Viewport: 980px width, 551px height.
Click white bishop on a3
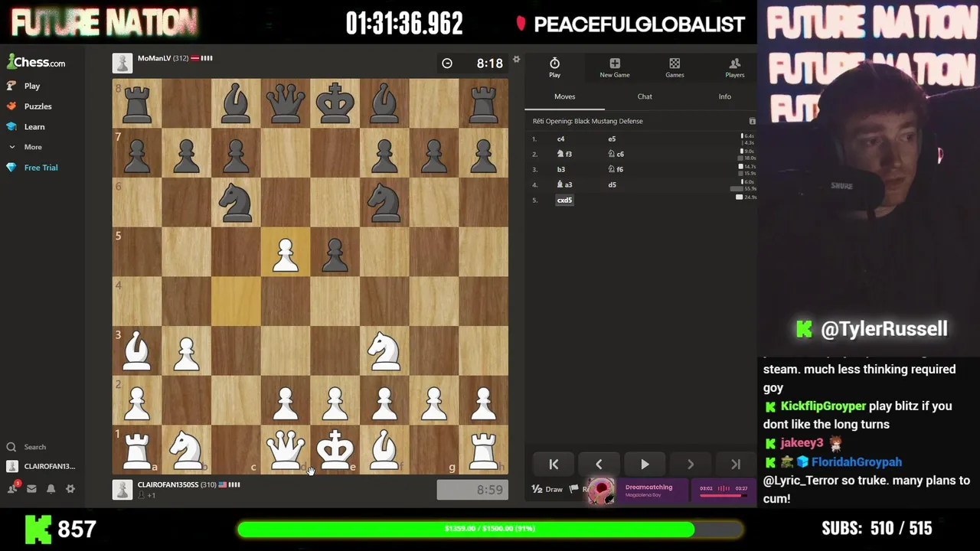[137, 350]
